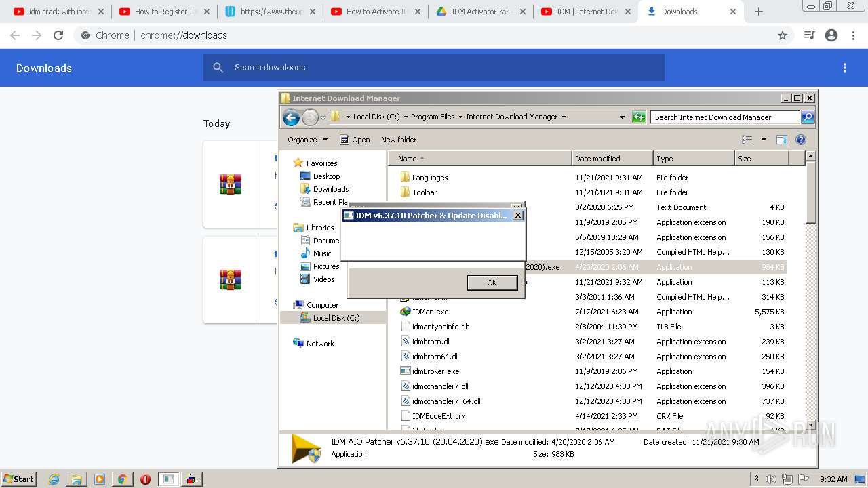This screenshot has width=868, height=488.
Task: Click OK in the patcher dialog
Action: tap(492, 283)
